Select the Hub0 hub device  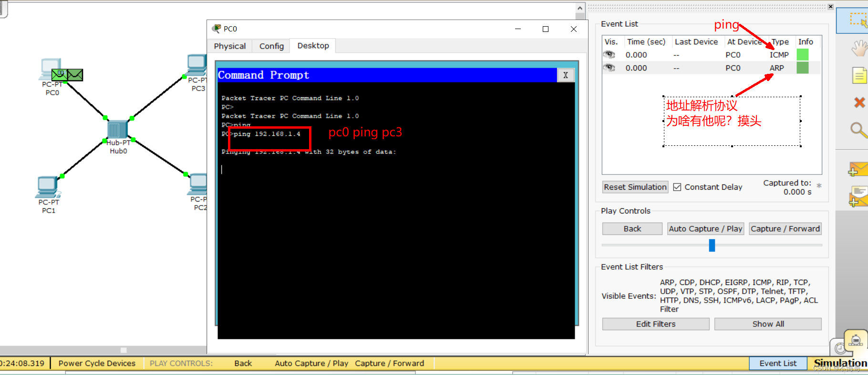(117, 129)
